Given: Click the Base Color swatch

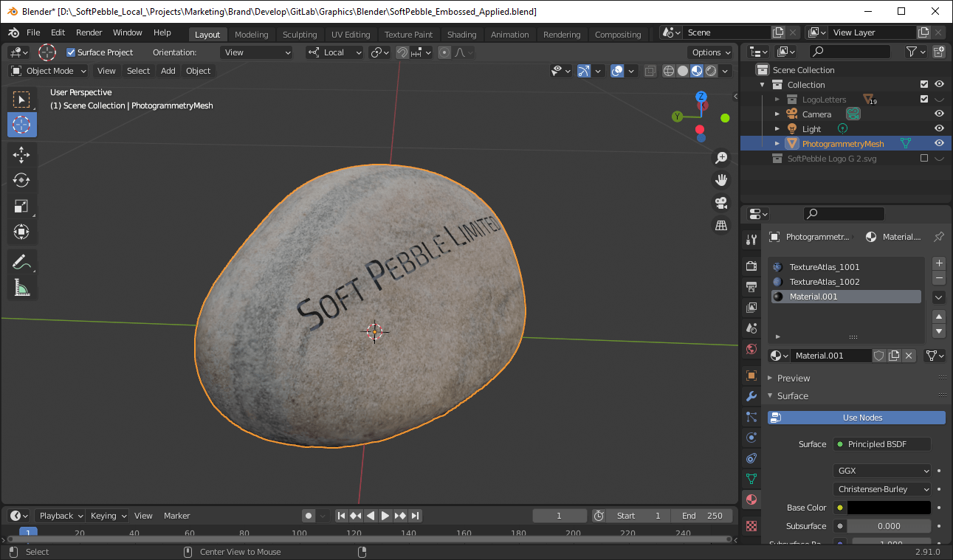Looking at the screenshot, I should pyautogui.click(x=888, y=508).
